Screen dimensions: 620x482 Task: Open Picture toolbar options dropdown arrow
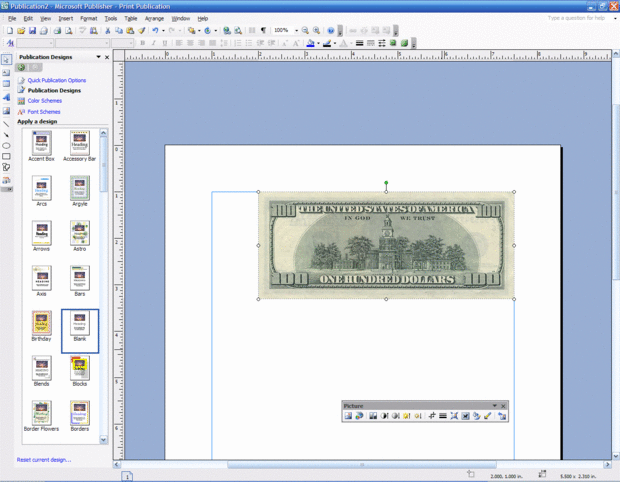click(494, 406)
